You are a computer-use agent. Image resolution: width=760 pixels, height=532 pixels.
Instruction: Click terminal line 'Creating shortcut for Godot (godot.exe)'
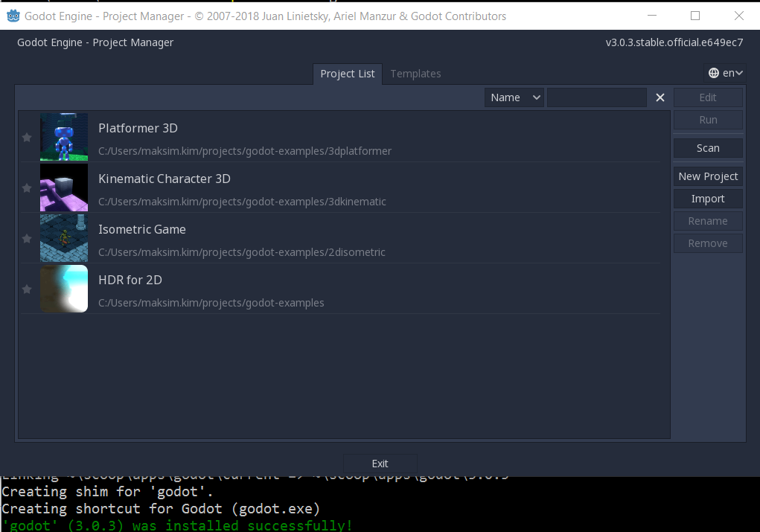(161, 509)
